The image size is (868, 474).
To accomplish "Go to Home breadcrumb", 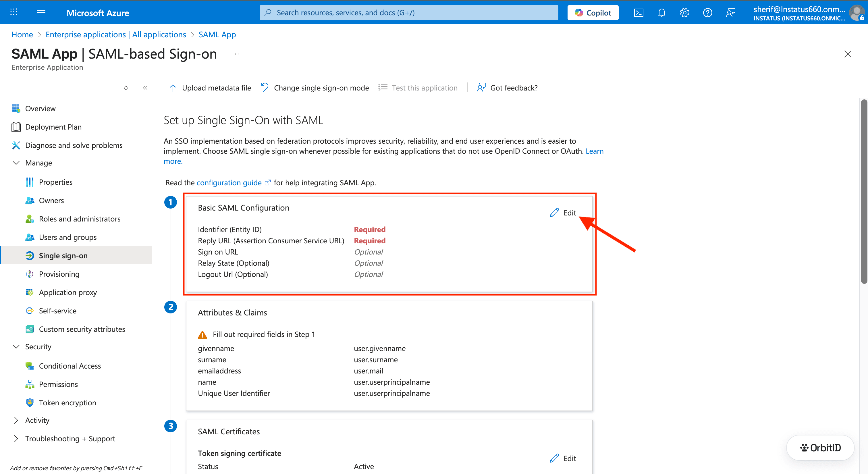I will coord(22,34).
